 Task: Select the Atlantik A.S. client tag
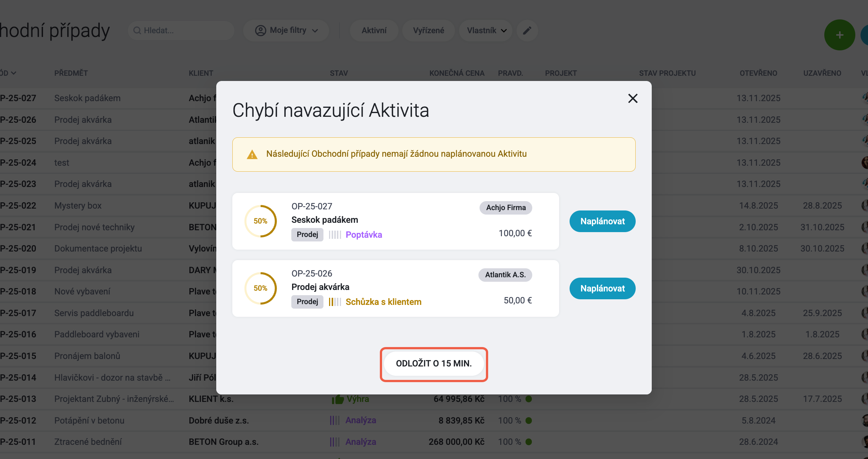pos(505,275)
